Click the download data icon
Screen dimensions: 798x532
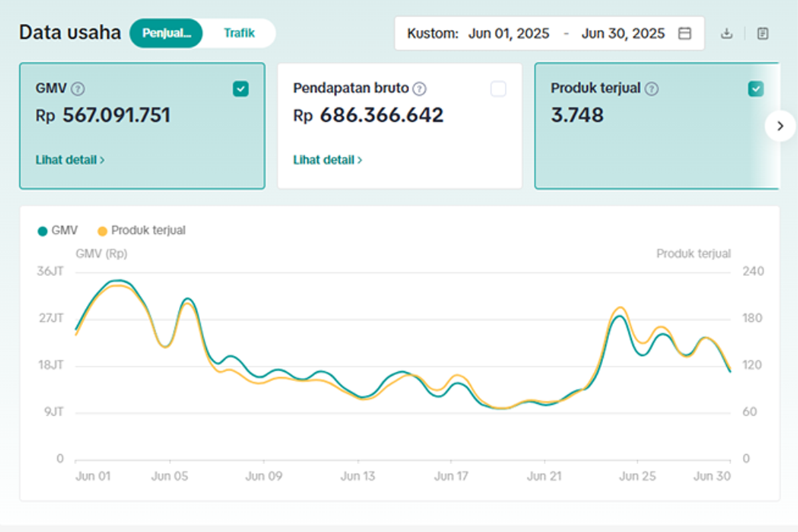pyautogui.click(x=727, y=33)
